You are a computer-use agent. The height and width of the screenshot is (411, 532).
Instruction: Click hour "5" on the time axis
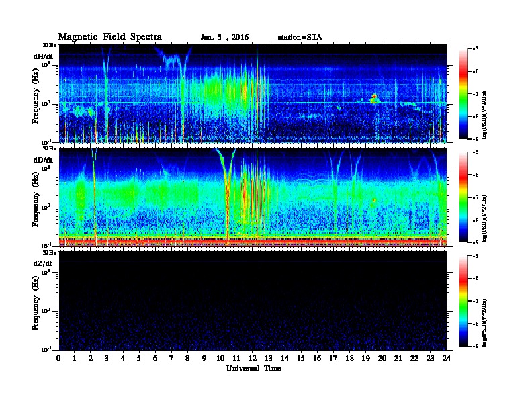point(139,358)
